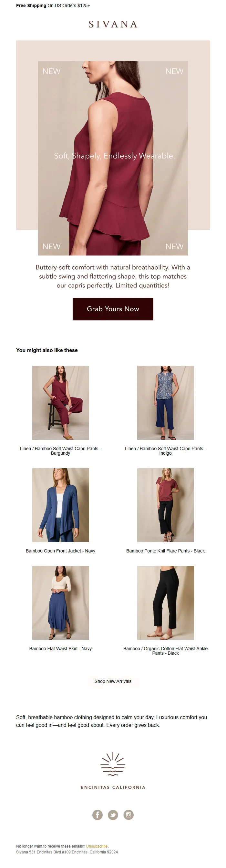Click Bamboo Flat Waist Skirt - Navy title
The width and height of the screenshot is (226, 868).
click(x=61, y=649)
